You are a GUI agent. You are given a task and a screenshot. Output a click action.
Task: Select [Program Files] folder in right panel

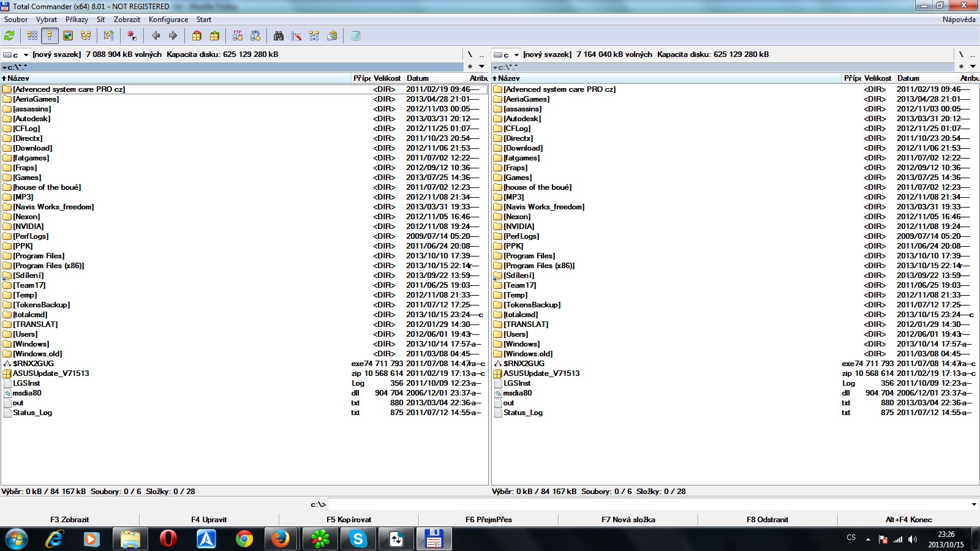pyautogui.click(x=529, y=256)
